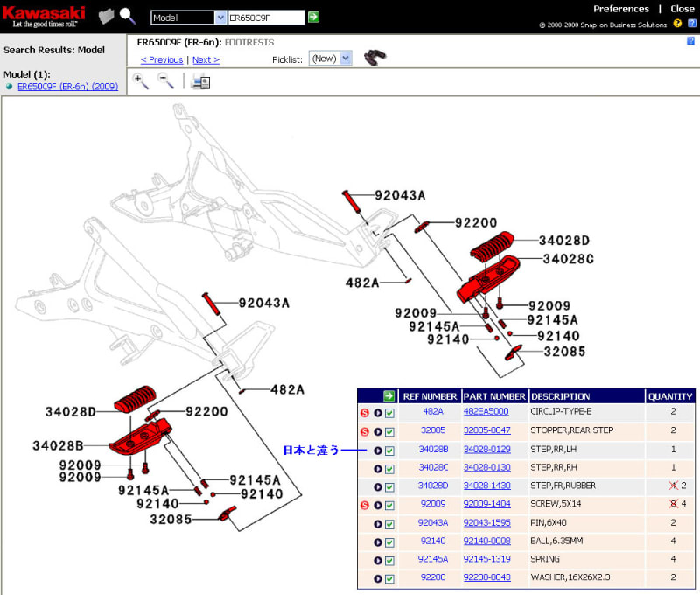Toggle the checkbox for SPRING

pos(389,561)
